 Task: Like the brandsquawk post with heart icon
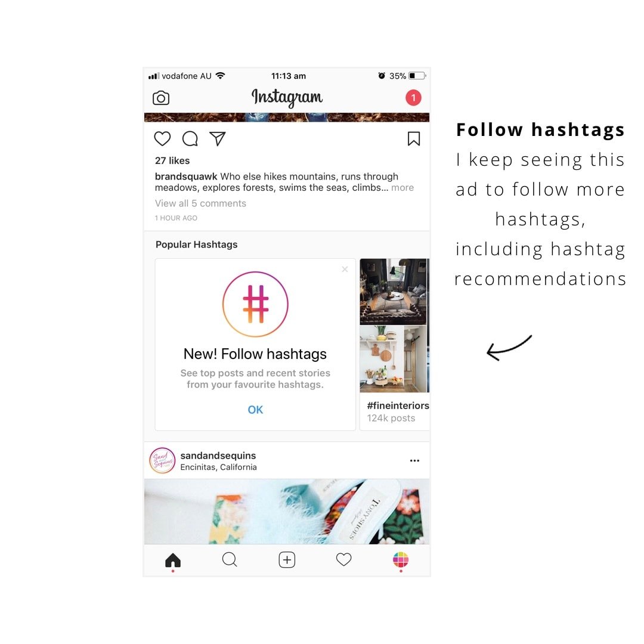tap(162, 138)
